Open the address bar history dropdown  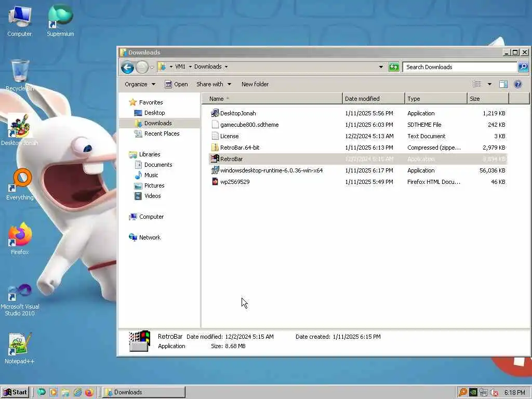381,67
